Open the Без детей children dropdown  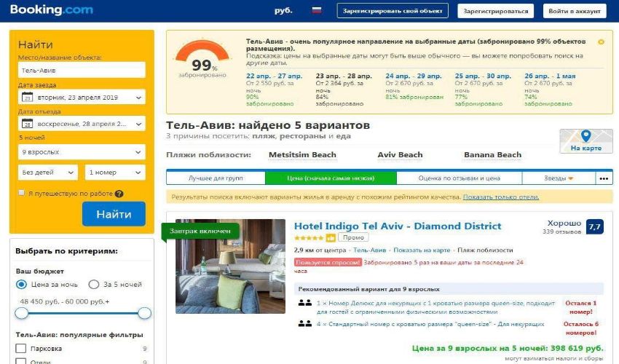pos(48,172)
